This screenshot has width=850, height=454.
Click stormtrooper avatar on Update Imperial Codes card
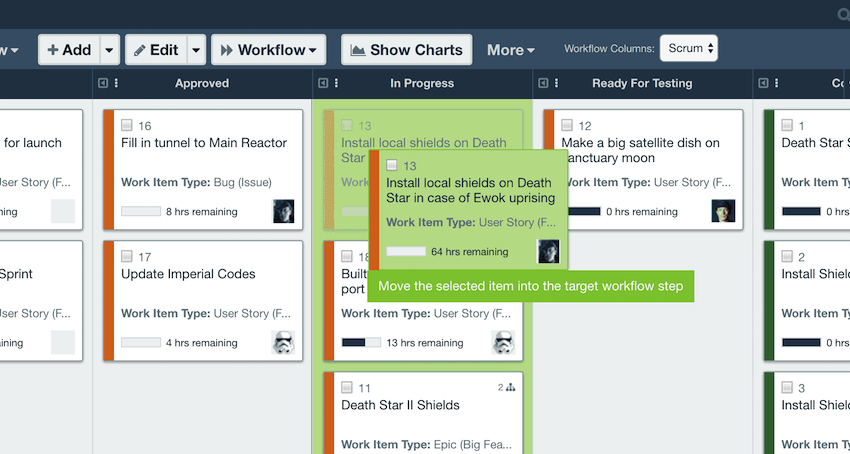coord(283,342)
